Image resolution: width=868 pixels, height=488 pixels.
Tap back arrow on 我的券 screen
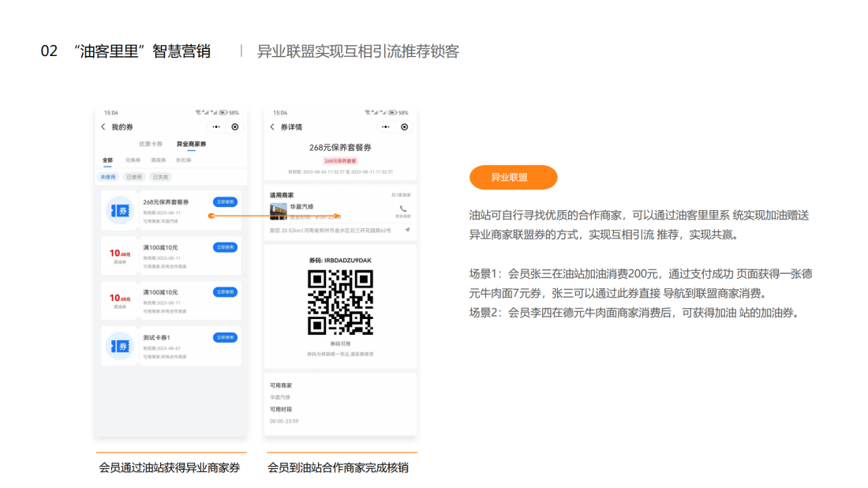(x=103, y=127)
